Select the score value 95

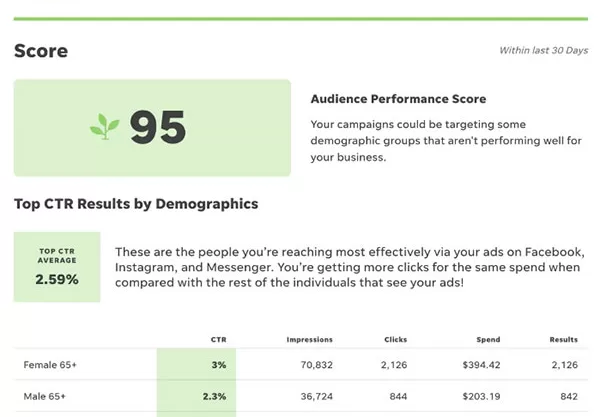click(158, 127)
